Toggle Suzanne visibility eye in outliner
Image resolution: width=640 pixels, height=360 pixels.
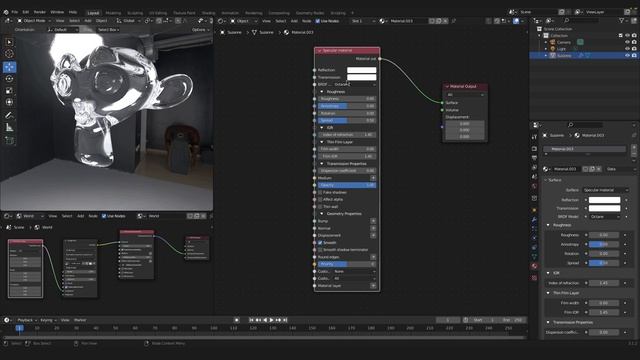pyautogui.click(x=627, y=55)
